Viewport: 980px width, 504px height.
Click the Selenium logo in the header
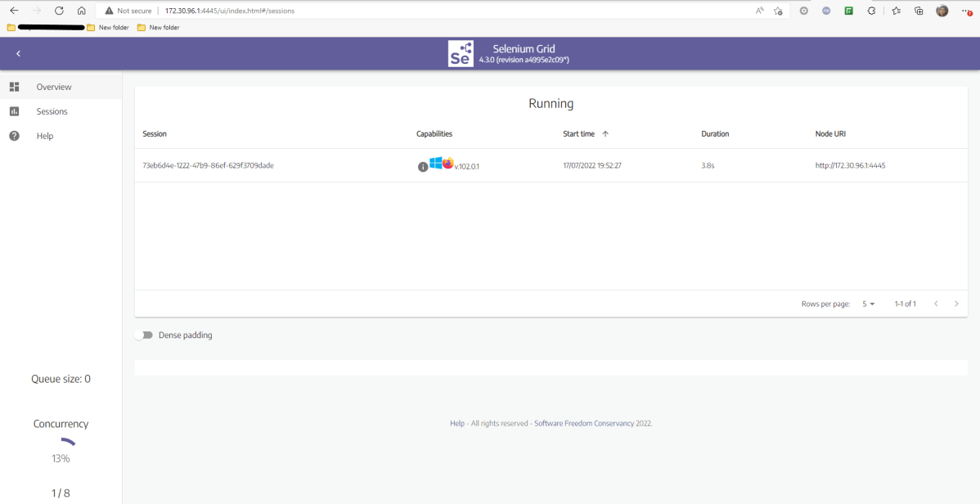click(461, 54)
